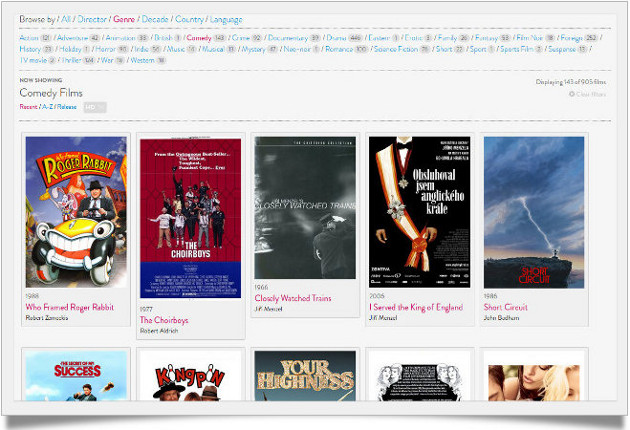Filter by the Romance genre
Screen dimensions: 630x430
coord(340,49)
